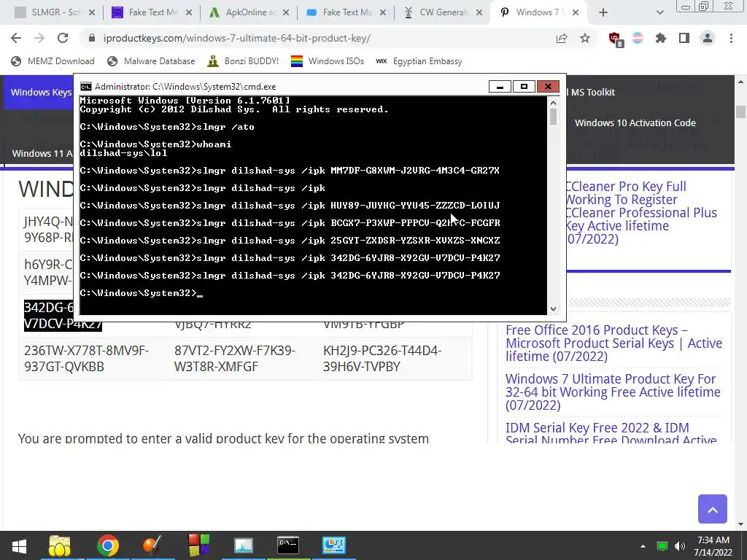Go forward in browser history
This screenshot has height=560, width=747.
(39, 38)
